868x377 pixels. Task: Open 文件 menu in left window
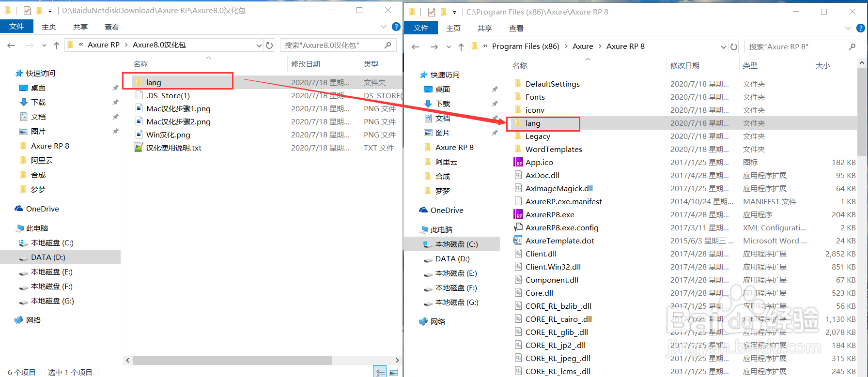16,27
